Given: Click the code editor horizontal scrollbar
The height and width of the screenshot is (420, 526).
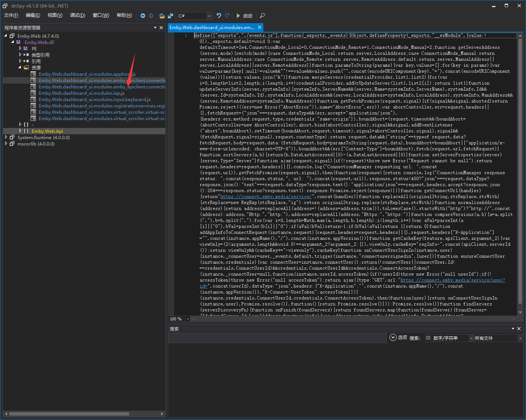Looking at the screenshot, I should point(354,319).
